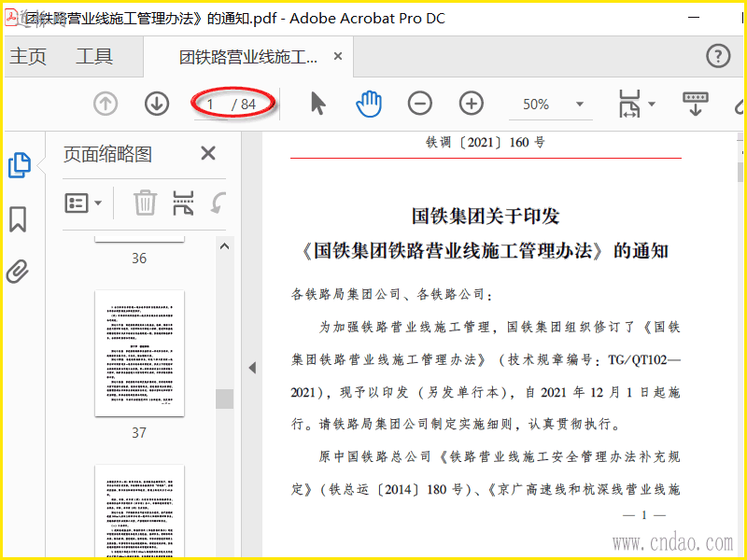This screenshot has height=560, width=747.
Task: Select the arrow selection tool
Action: 317,104
